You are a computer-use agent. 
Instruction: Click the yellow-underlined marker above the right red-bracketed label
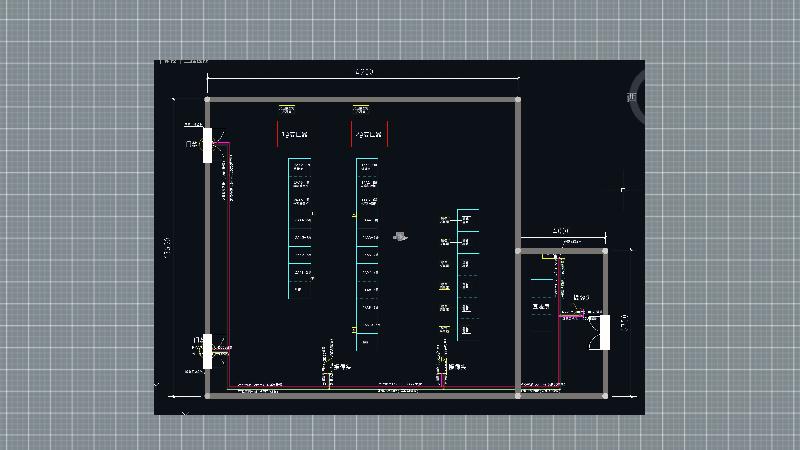point(359,110)
